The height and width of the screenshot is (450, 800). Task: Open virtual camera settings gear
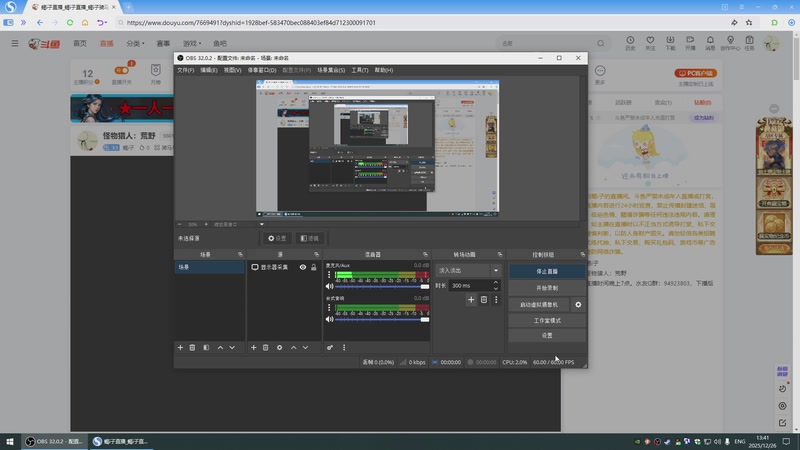[x=578, y=304]
